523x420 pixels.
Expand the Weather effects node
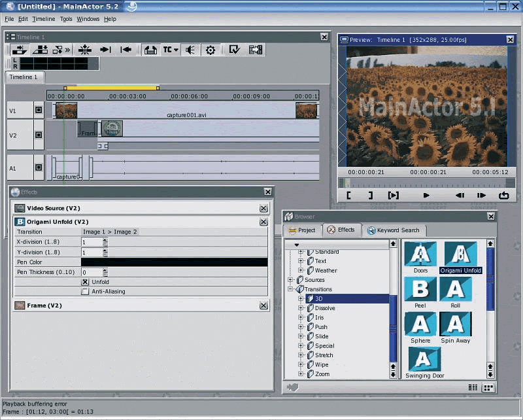301,270
